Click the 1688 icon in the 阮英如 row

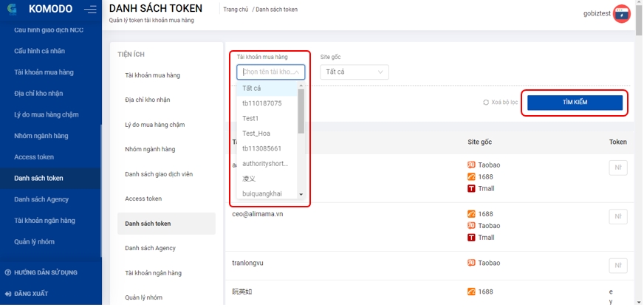tap(471, 292)
